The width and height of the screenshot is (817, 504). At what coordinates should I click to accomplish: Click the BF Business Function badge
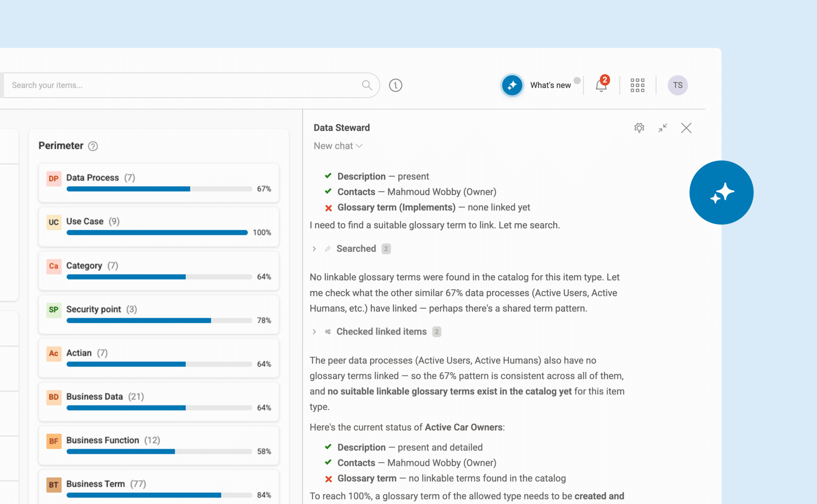[54, 441]
